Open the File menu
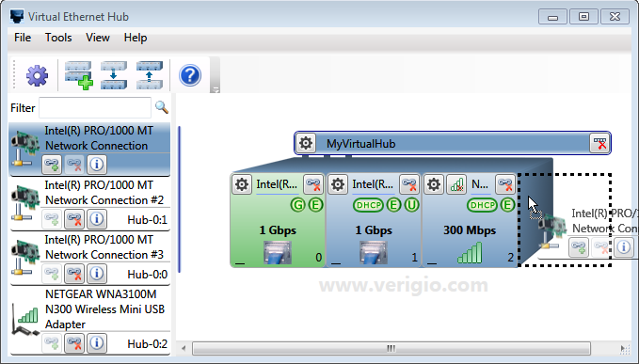 tap(23, 38)
